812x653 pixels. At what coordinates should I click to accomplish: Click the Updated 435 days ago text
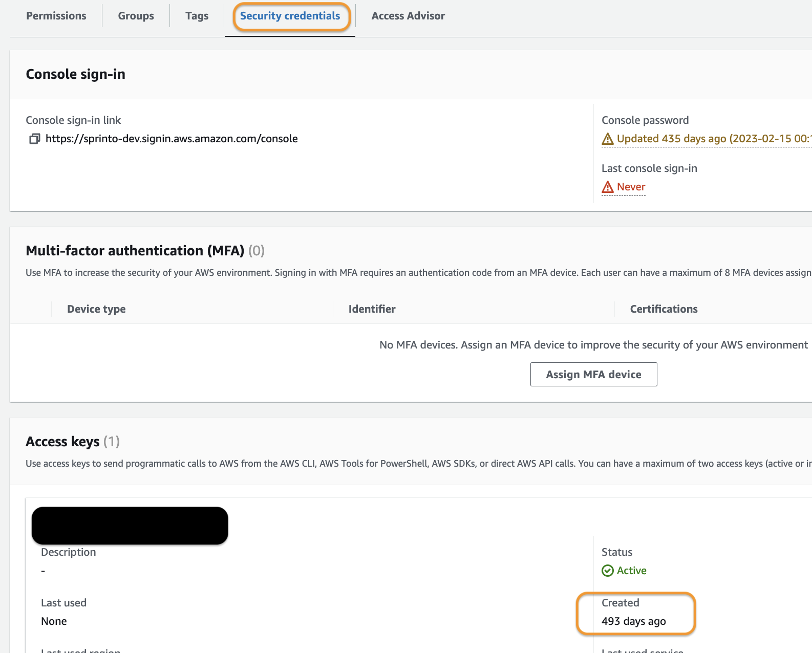pyautogui.click(x=714, y=139)
